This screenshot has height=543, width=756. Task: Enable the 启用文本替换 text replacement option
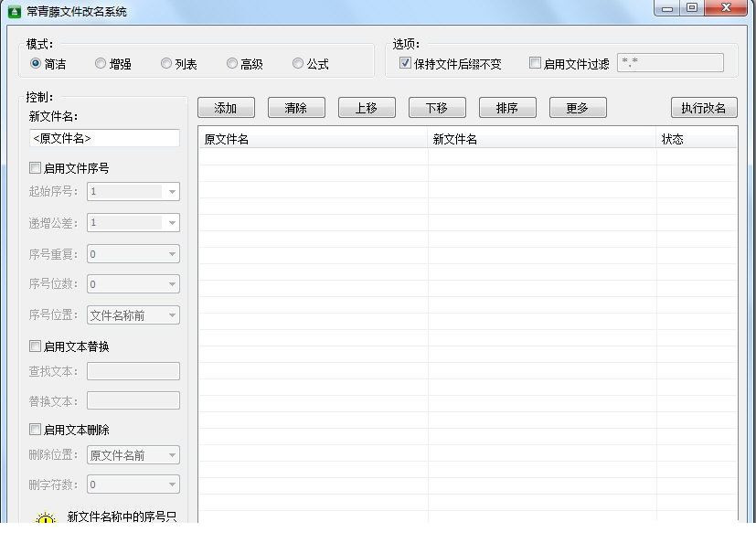click(x=34, y=346)
